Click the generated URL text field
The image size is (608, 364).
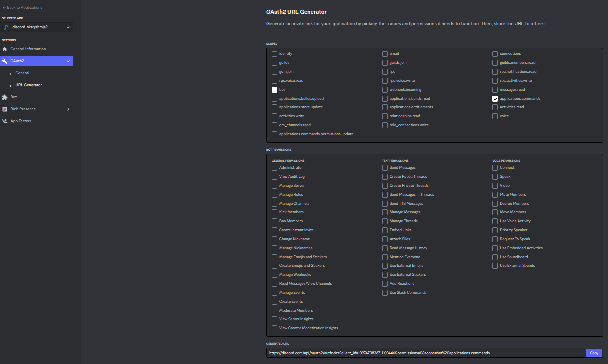point(421,353)
